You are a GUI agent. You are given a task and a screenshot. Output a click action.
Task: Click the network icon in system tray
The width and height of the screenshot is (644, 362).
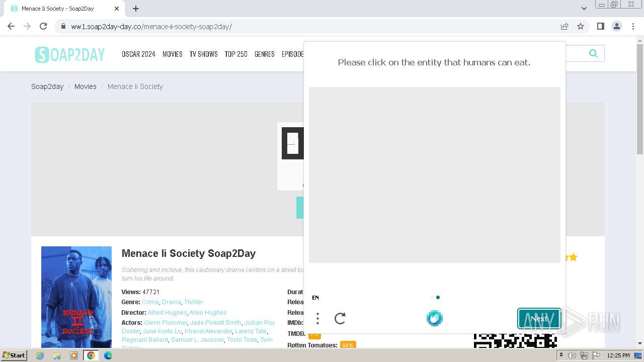click(x=584, y=355)
